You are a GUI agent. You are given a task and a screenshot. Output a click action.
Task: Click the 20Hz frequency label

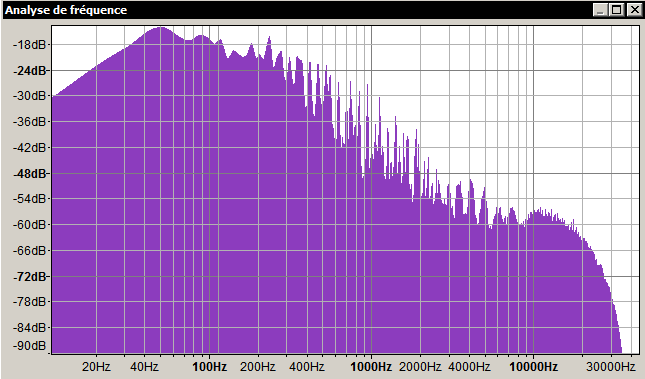pos(96,366)
